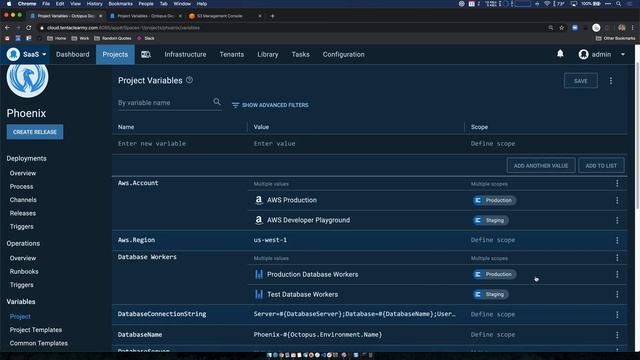640x360 pixels.
Task: Open overflow menu for DatabaseName row
Action: (617, 335)
